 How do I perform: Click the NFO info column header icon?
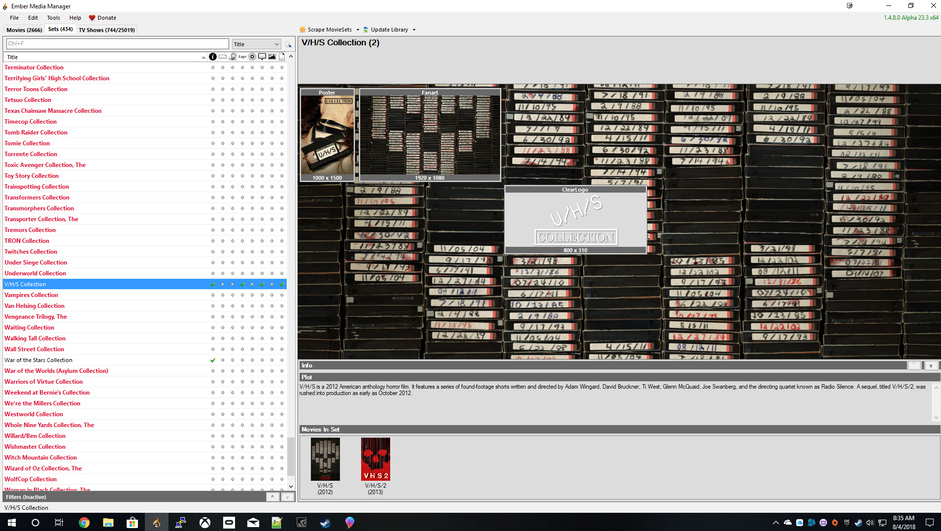click(x=213, y=57)
